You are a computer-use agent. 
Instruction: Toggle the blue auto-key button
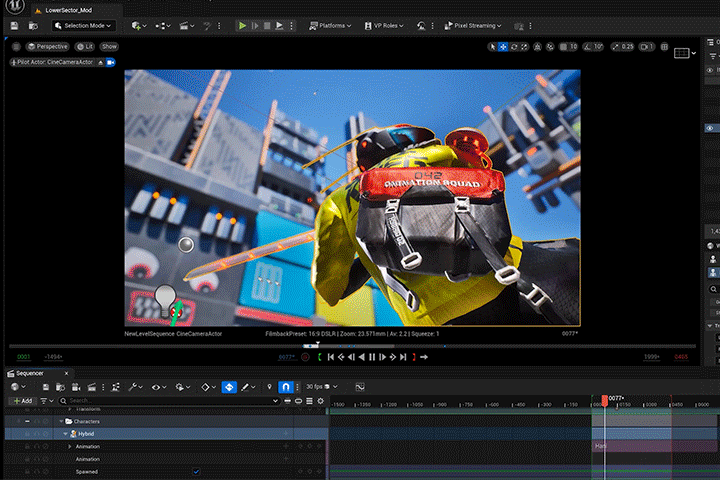229,387
